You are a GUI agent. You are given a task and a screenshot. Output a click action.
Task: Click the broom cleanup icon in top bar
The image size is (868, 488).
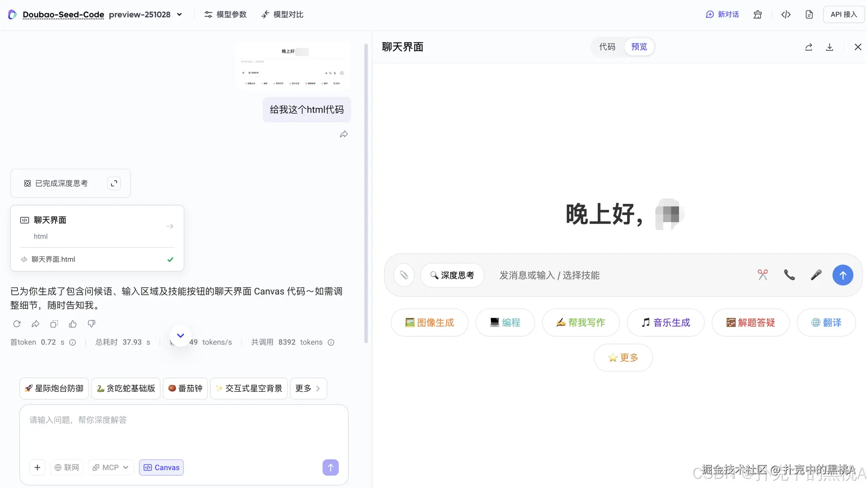(758, 14)
